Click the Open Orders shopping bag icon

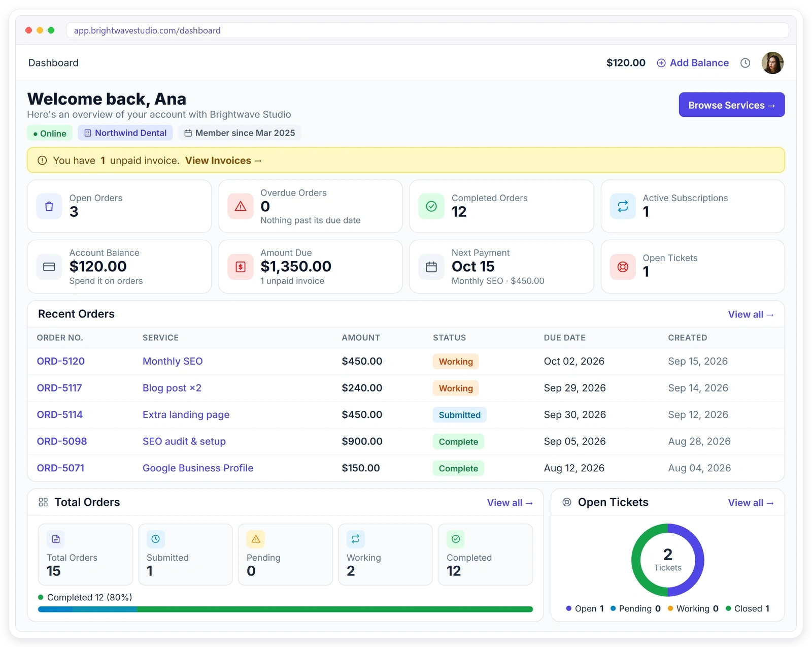(x=49, y=206)
